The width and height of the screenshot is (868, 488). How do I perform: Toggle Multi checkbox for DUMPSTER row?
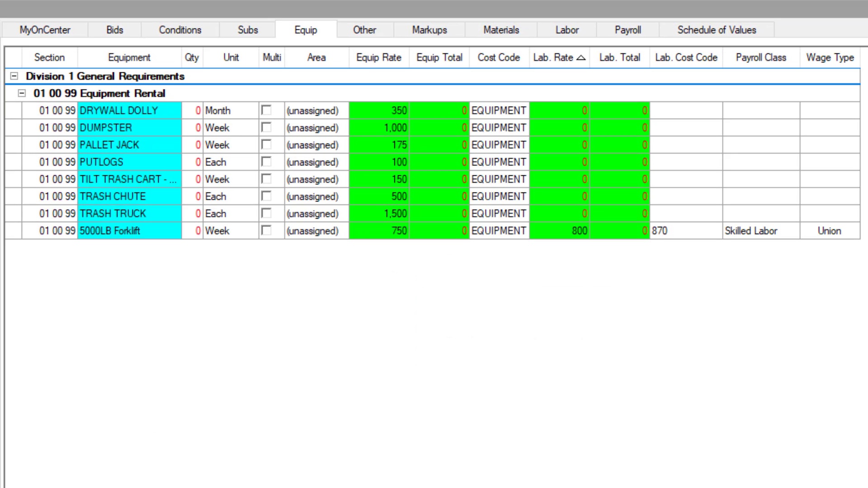(267, 127)
